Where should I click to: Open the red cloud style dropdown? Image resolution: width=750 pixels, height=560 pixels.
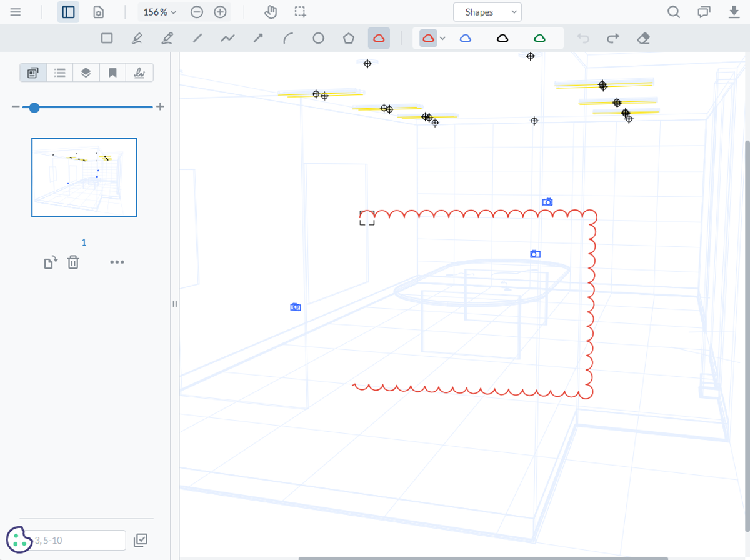point(444,38)
